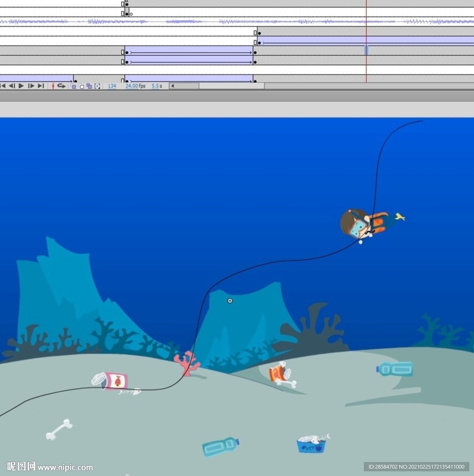
Task: Click the Center Frame icon
Action: click(x=53, y=86)
